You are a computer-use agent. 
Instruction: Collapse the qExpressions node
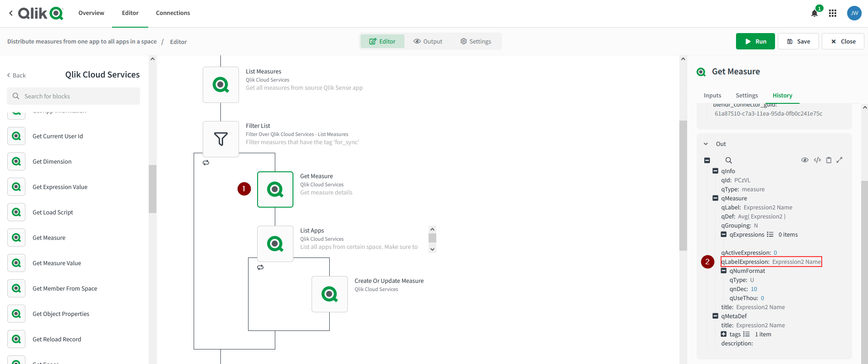click(724, 234)
